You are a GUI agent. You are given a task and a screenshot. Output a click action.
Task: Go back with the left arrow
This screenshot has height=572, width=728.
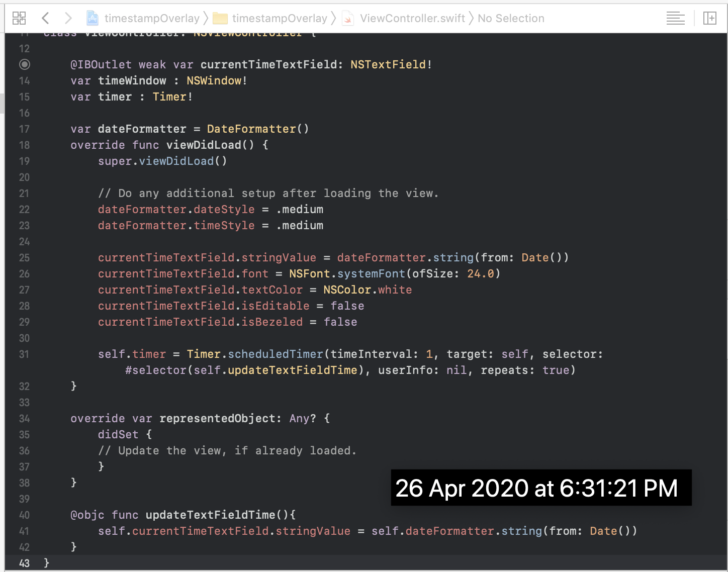[x=45, y=19]
